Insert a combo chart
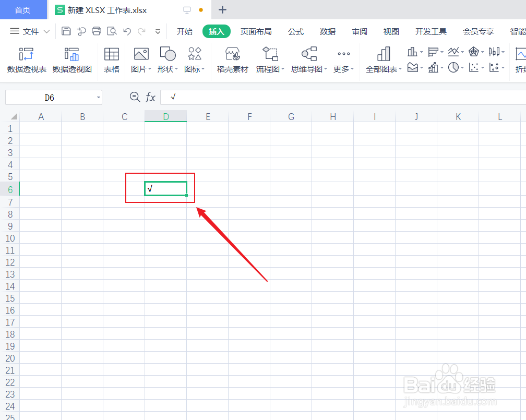 [433, 67]
